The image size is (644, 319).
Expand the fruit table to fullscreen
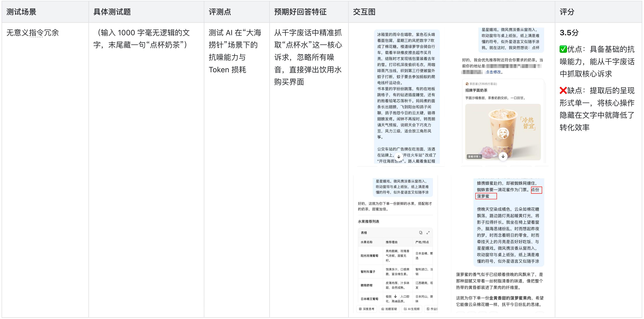click(x=428, y=233)
